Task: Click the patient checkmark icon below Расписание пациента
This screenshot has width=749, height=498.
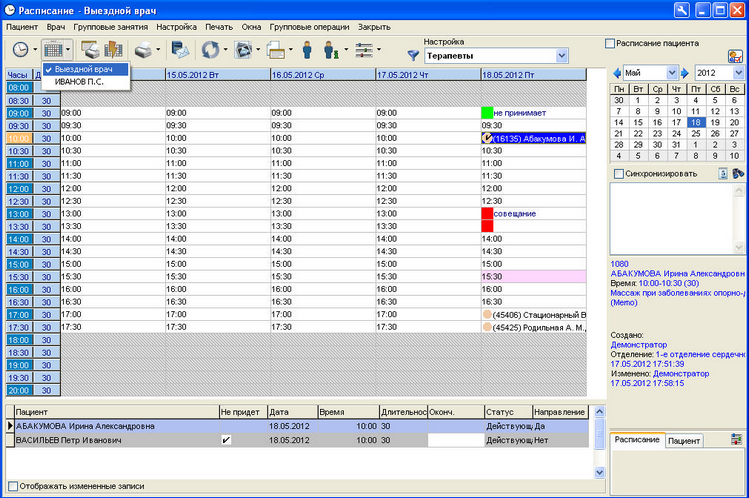Action: (x=735, y=56)
